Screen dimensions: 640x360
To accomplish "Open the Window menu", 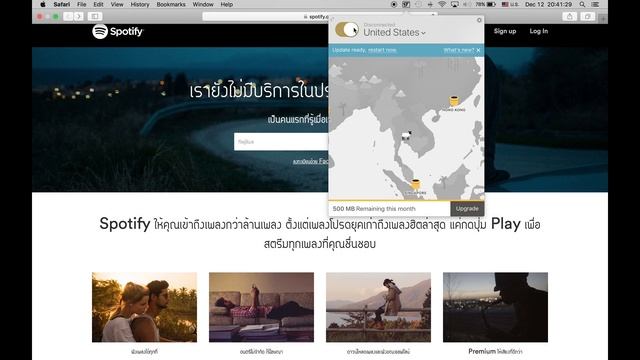I will pos(203,4).
